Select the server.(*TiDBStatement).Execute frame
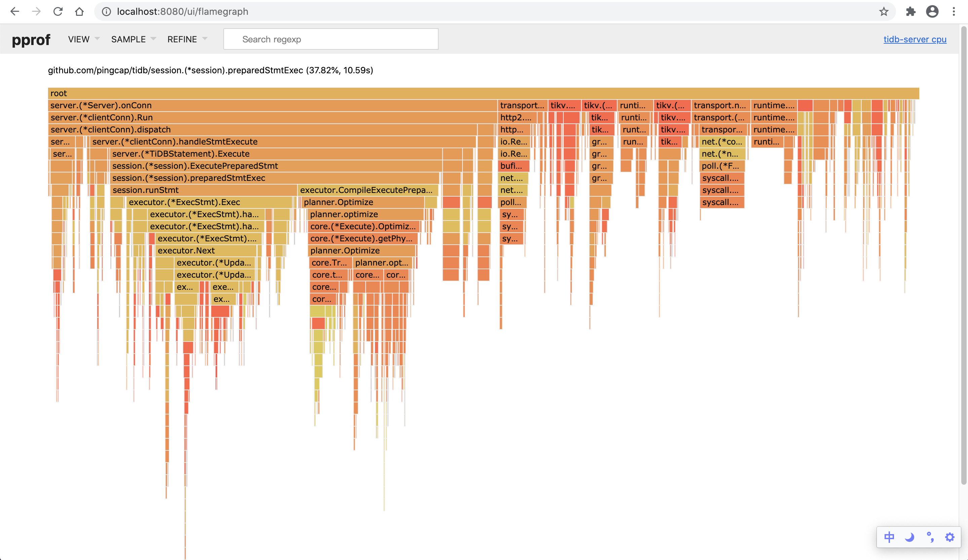 (x=276, y=154)
